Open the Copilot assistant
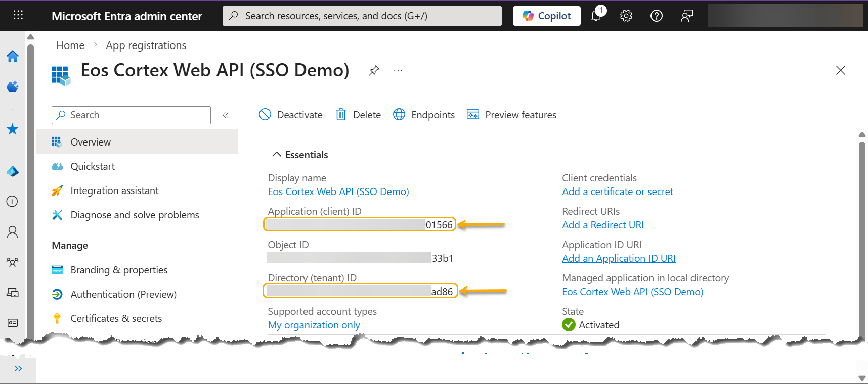 coord(546,16)
